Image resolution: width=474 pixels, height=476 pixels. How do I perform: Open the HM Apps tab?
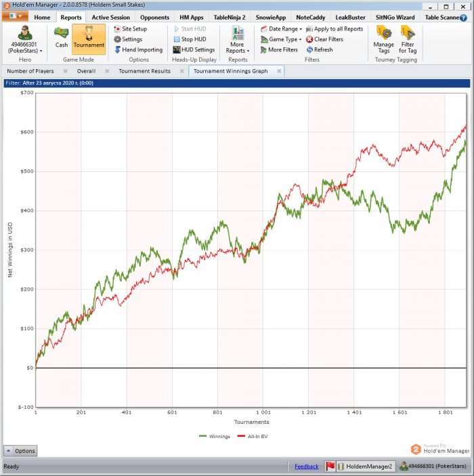tap(192, 18)
